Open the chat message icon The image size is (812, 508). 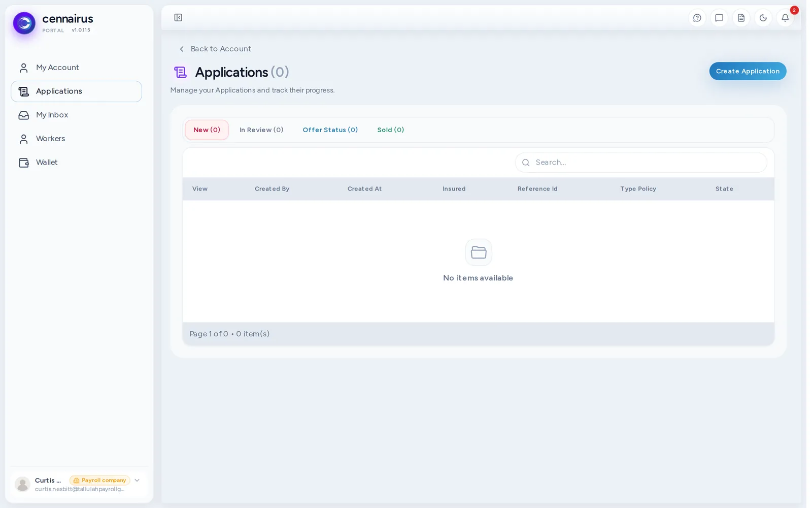click(719, 18)
